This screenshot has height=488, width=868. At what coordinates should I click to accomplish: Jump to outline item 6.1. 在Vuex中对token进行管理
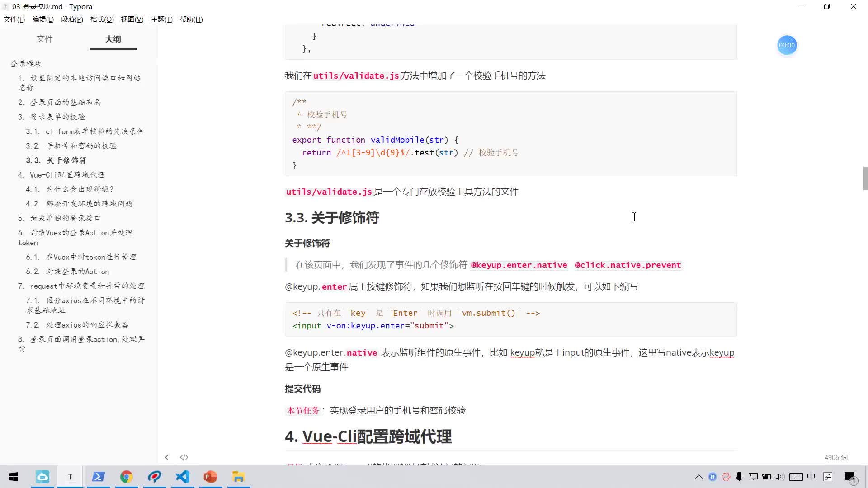tap(81, 257)
